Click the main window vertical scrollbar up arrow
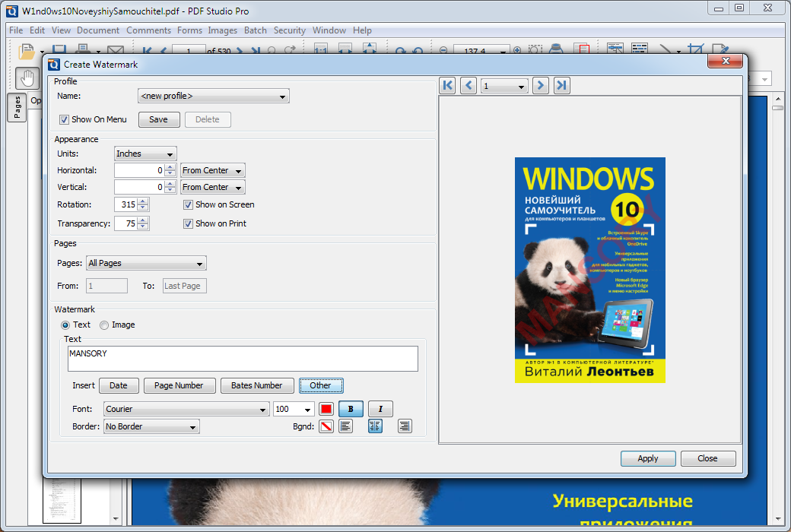 click(777, 99)
